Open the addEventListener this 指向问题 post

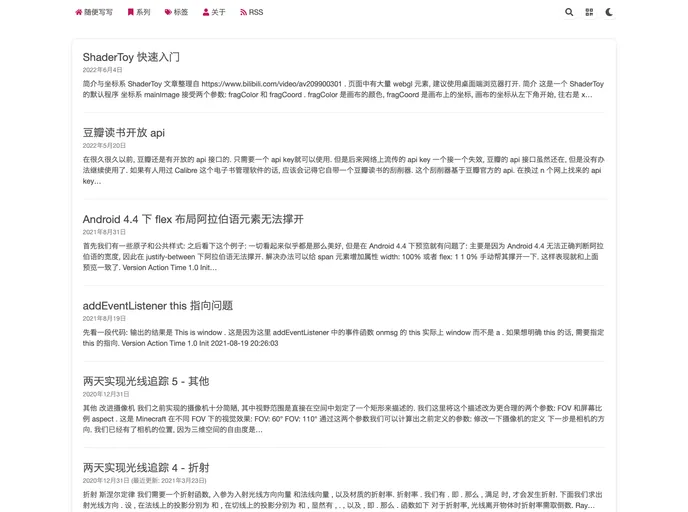coord(157,305)
